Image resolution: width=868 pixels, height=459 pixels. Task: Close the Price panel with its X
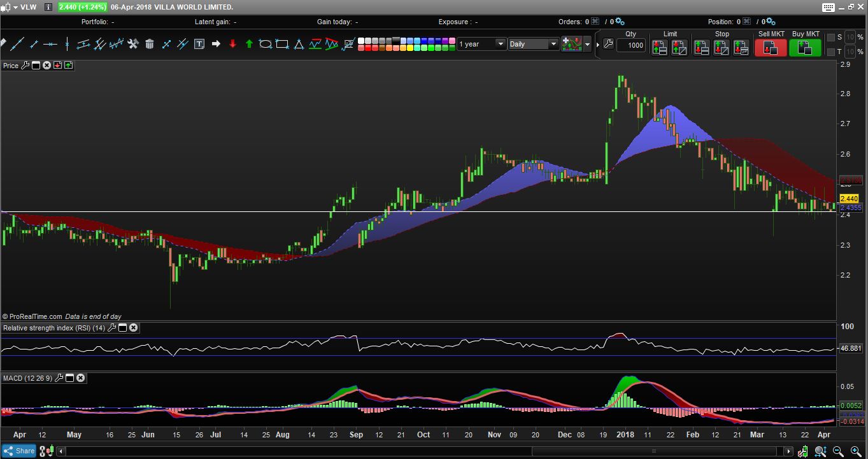pos(46,66)
